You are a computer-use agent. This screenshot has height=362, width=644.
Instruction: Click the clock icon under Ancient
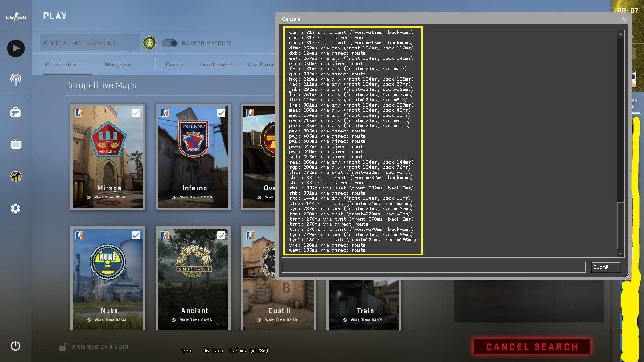click(174, 320)
